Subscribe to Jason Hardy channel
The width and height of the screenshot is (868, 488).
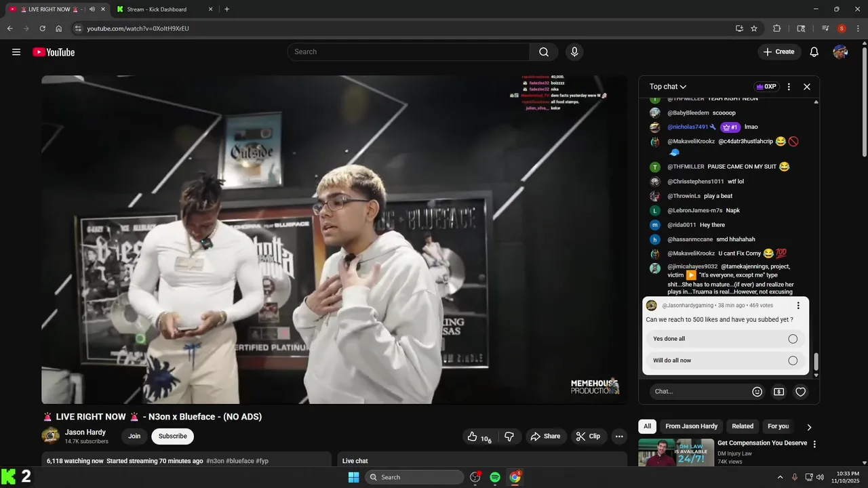coord(173,436)
